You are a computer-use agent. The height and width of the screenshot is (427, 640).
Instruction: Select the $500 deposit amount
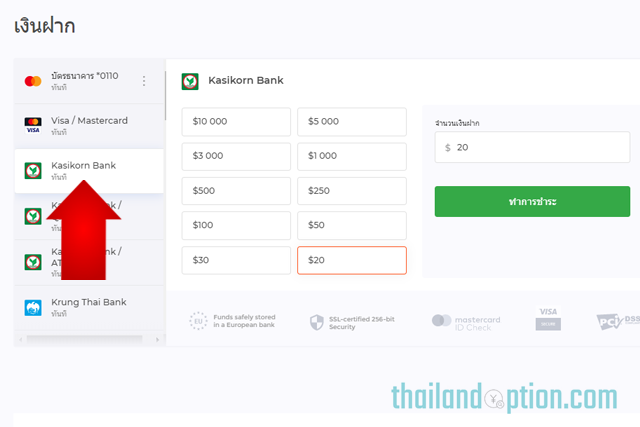236,191
